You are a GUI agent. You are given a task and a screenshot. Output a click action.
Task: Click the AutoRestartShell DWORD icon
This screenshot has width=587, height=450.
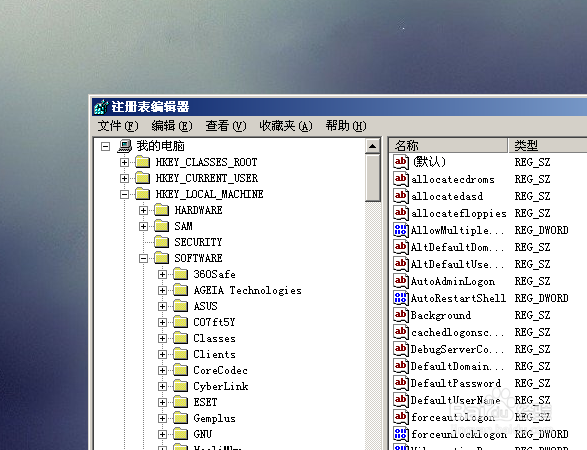tap(401, 298)
